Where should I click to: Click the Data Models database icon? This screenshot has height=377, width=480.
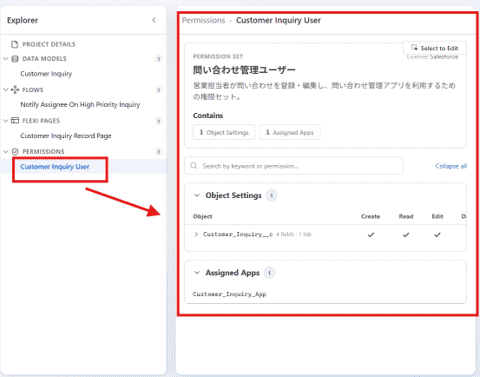pos(15,59)
